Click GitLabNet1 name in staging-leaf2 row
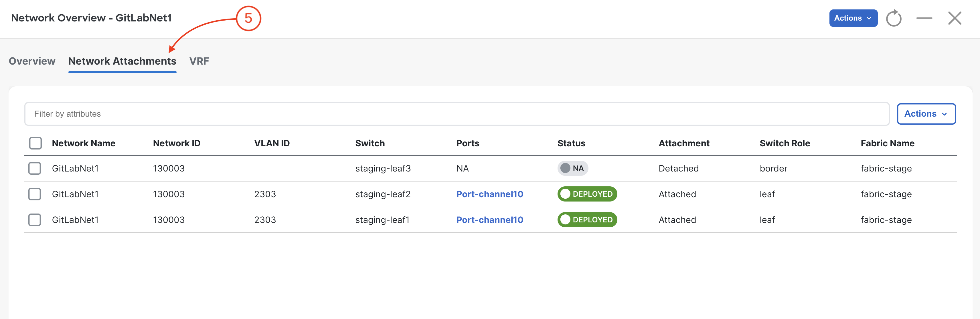The image size is (980, 319). pyautogui.click(x=75, y=194)
